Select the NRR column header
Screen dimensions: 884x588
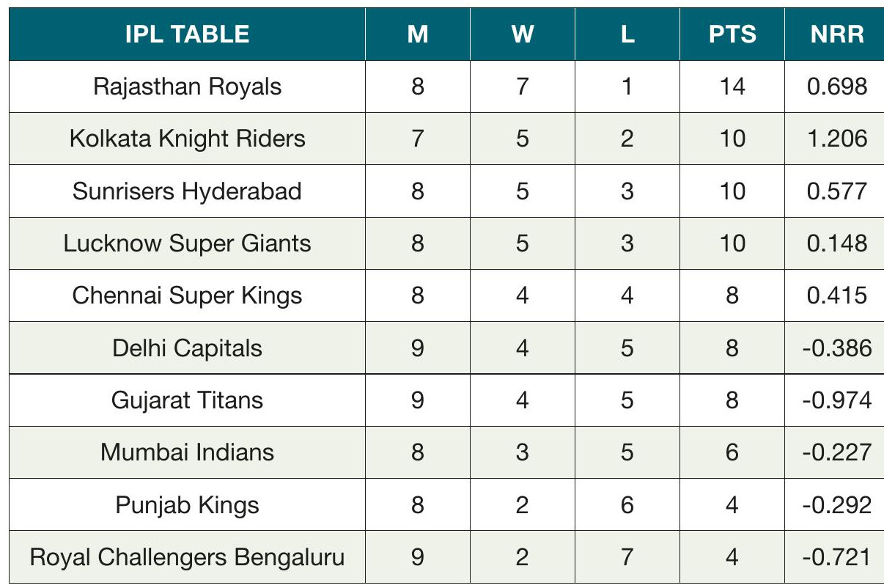click(x=837, y=34)
